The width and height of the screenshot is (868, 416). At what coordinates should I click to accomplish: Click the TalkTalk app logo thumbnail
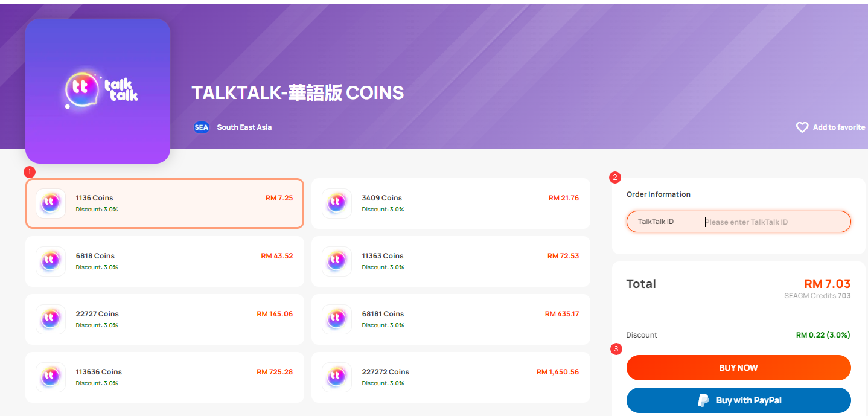(98, 91)
